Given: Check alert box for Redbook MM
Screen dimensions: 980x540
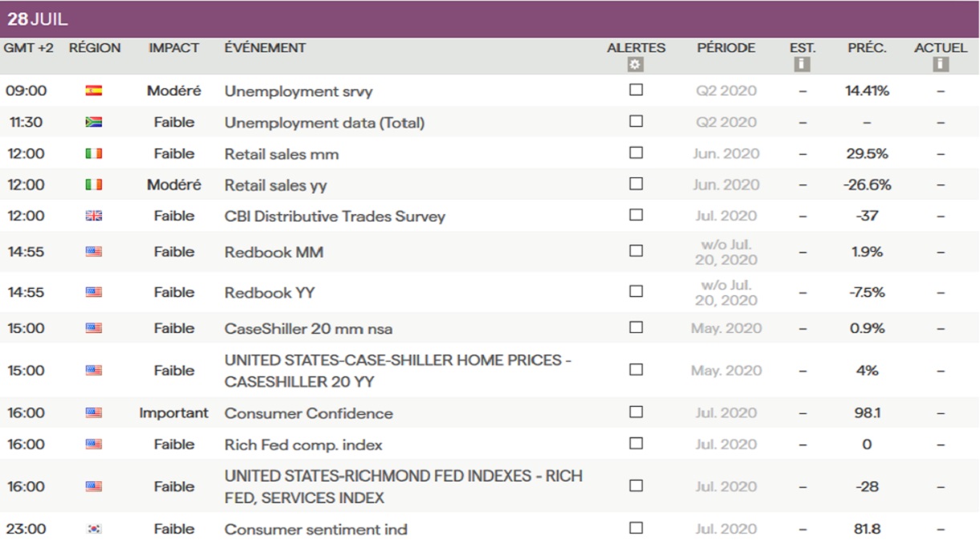Looking at the screenshot, I should click(x=636, y=251).
